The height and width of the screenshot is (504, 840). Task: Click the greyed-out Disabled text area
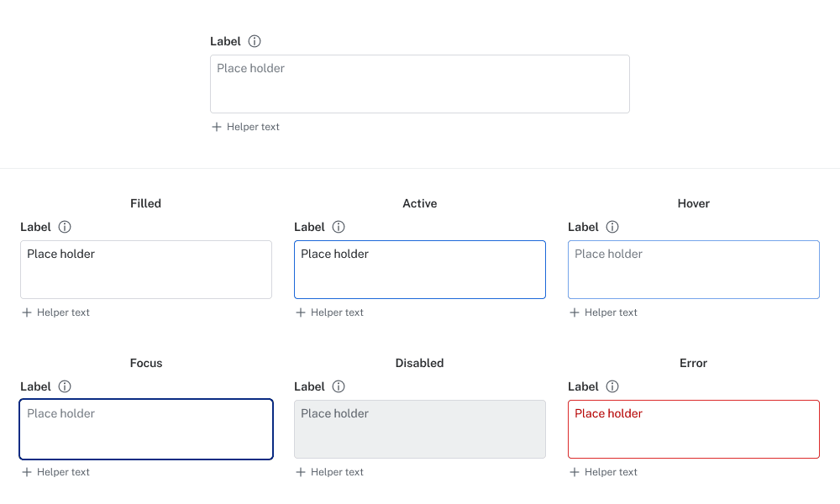point(419,429)
